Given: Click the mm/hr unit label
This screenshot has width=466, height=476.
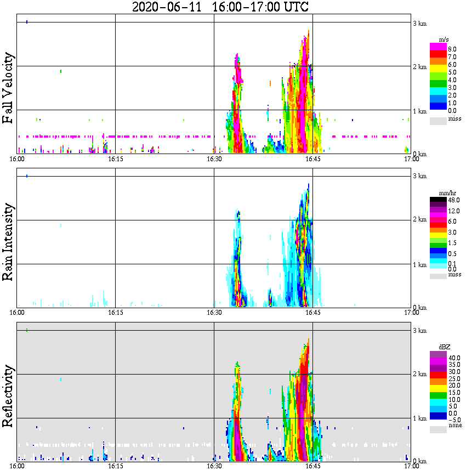Looking at the screenshot, I should [447, 193].
